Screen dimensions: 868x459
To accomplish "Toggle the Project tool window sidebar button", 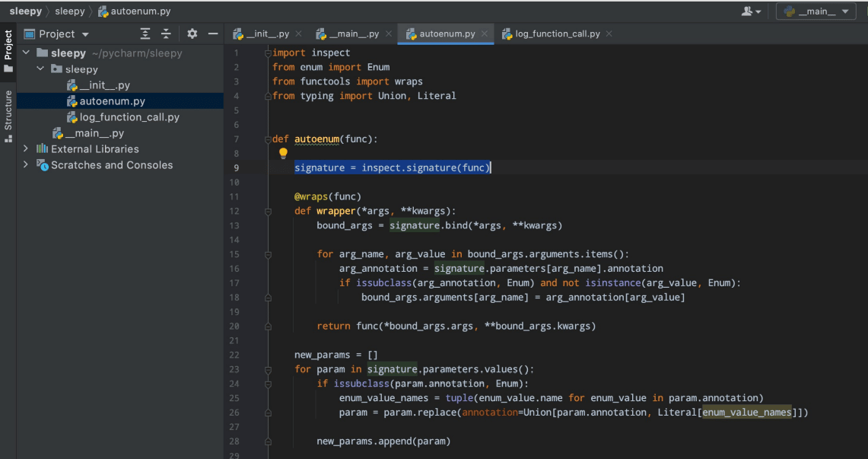I will 8,52.
